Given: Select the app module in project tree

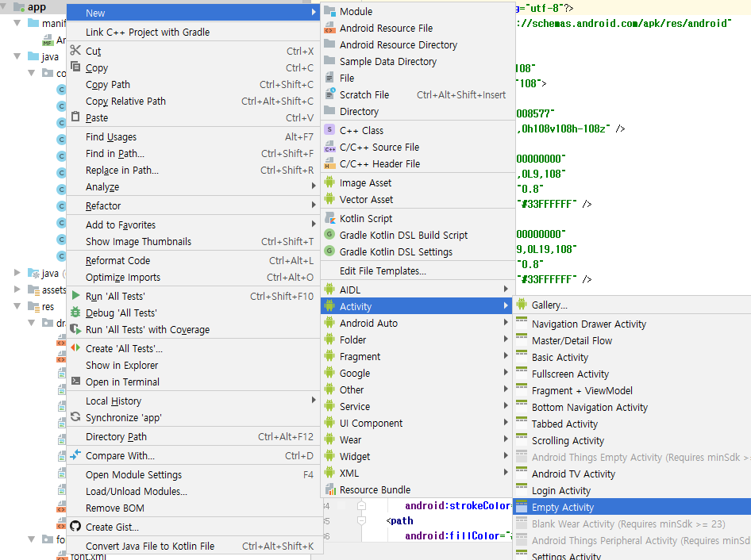Looking at the screenshot, I should coord(37,7).
